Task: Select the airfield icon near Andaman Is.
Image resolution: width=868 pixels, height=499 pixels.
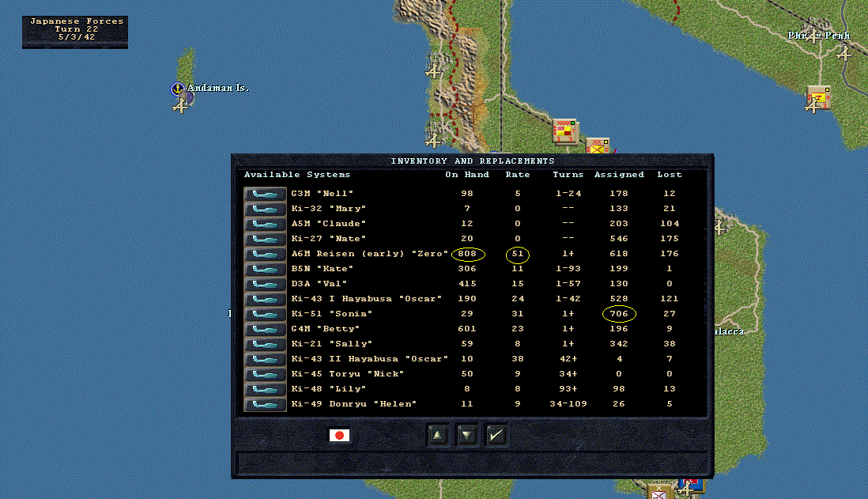Action: (179, 106)
